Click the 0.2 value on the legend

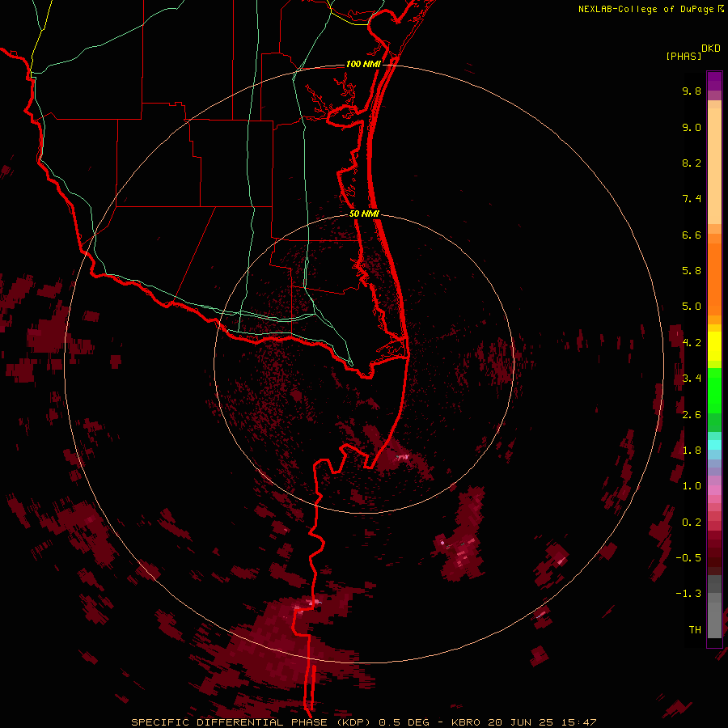tap(692, 523)
